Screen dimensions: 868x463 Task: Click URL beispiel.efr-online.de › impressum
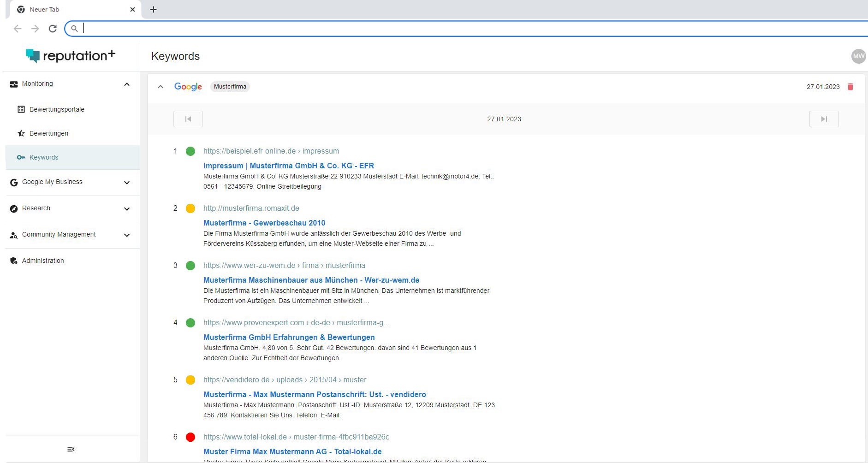(271, 151)
